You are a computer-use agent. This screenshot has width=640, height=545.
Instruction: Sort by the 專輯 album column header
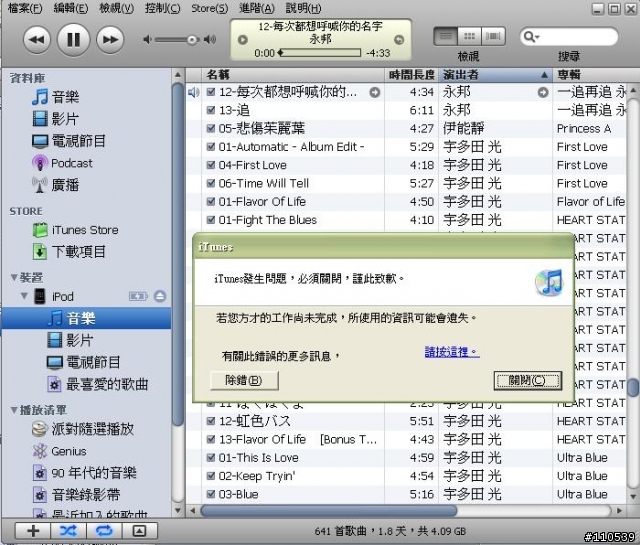pyautogui.click(x=589, y=75)
